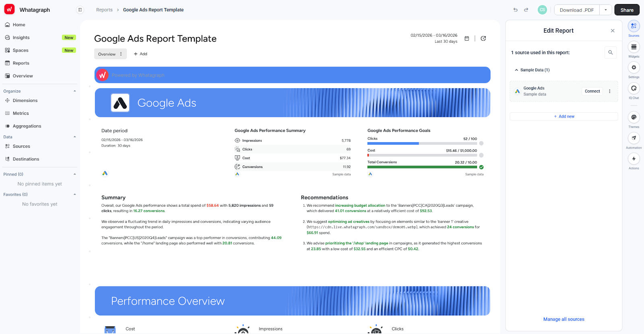Click the Google Ads logo in banner

(x=120, y=103)
